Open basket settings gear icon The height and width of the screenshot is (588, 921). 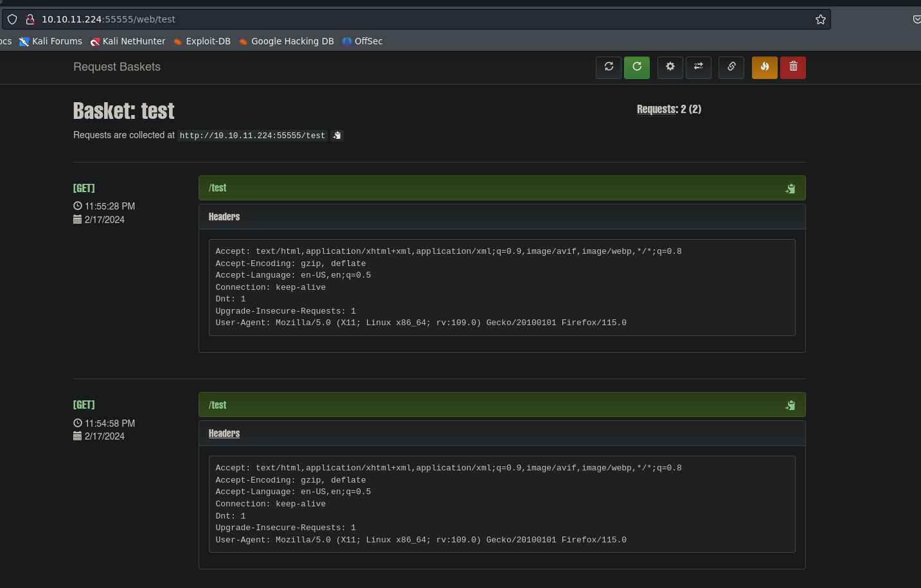click(670, 67)
